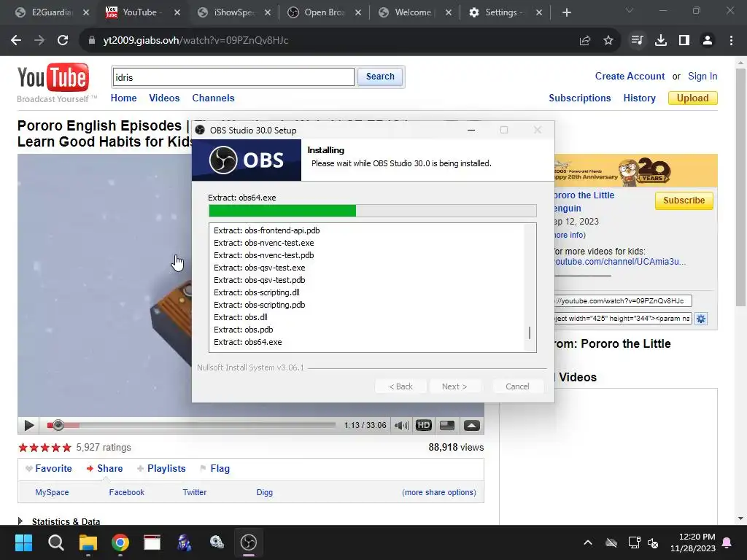
Task: Share video to MySpace
Action: [x=52, y=492]
